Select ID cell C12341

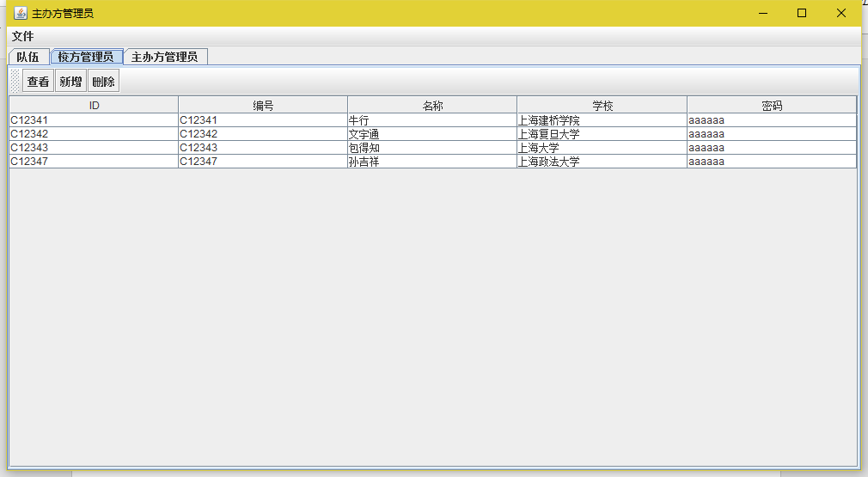coord(94,120)
